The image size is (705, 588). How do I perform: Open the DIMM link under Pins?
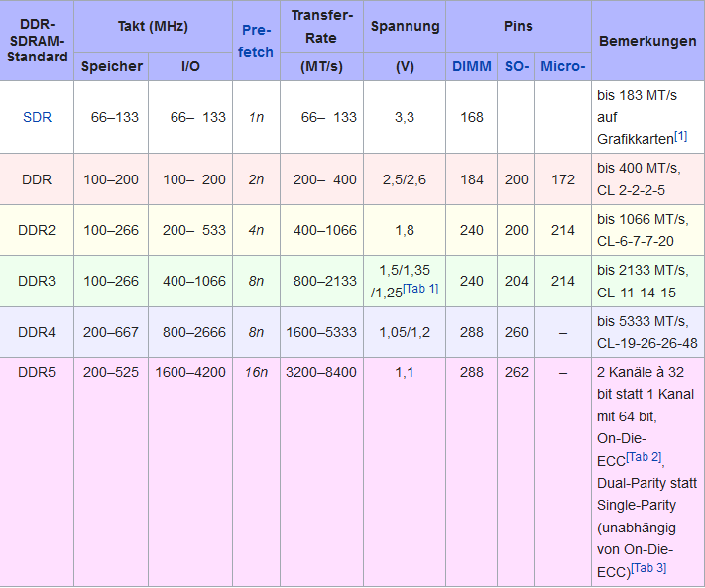[x=471, y=67]
